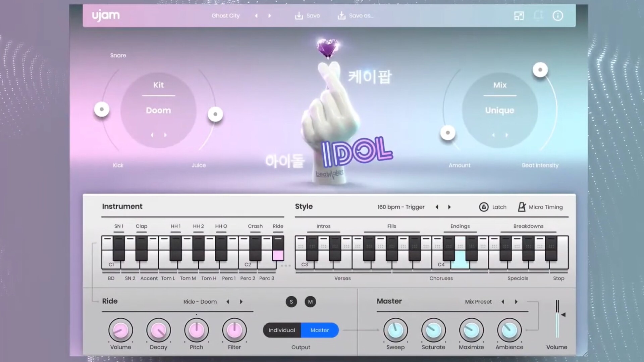The height and width of the screenshot is (362, 644).
Task: Open the info icon
Action: click(557, 16)
